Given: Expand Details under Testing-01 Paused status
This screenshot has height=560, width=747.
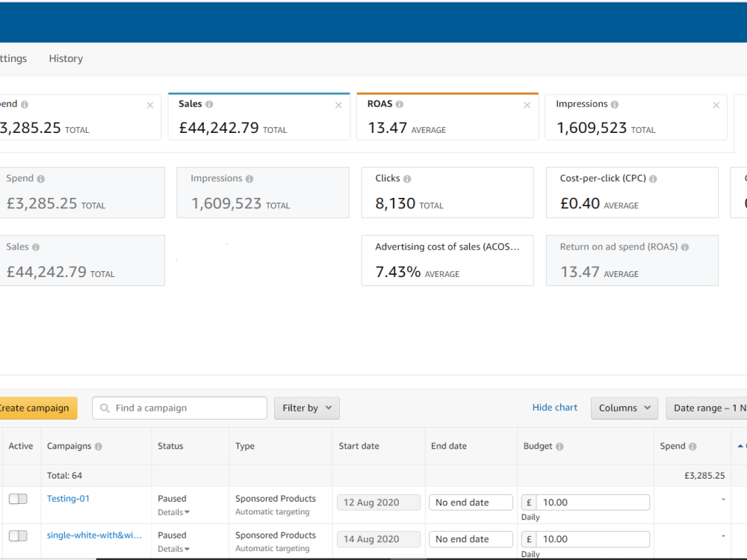Looking at the screenshot, I should pyautogui.click(x=174, y=512).
